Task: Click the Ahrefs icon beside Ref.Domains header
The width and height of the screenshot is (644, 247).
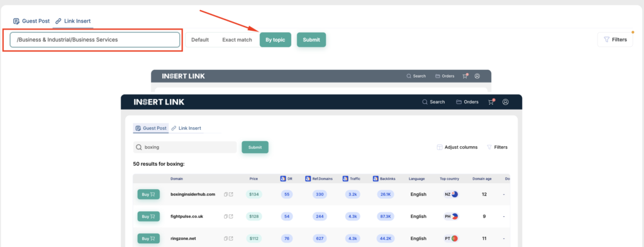Action: coord(308,179)
